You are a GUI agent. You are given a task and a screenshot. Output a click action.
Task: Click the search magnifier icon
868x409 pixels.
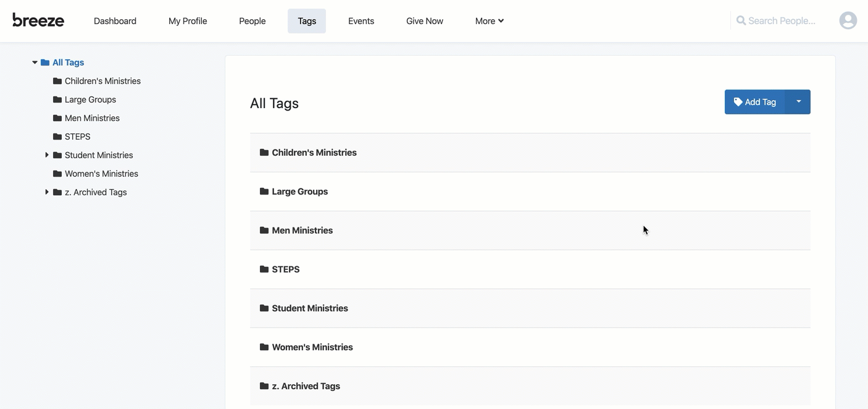tap(741, 20)
